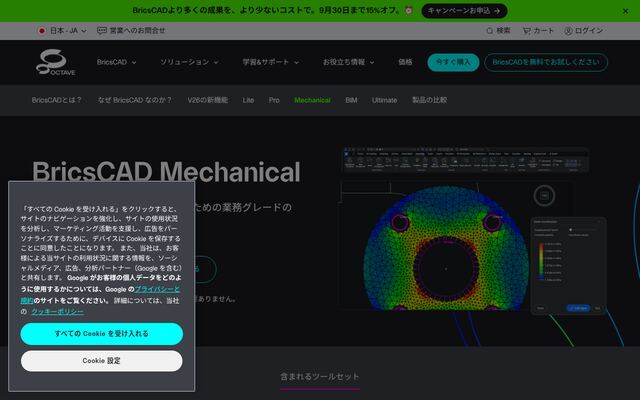Viewport: 640px width, 400px height.
Task: Switch to the Ultimate product tab
Action: (x=384, y=100)
